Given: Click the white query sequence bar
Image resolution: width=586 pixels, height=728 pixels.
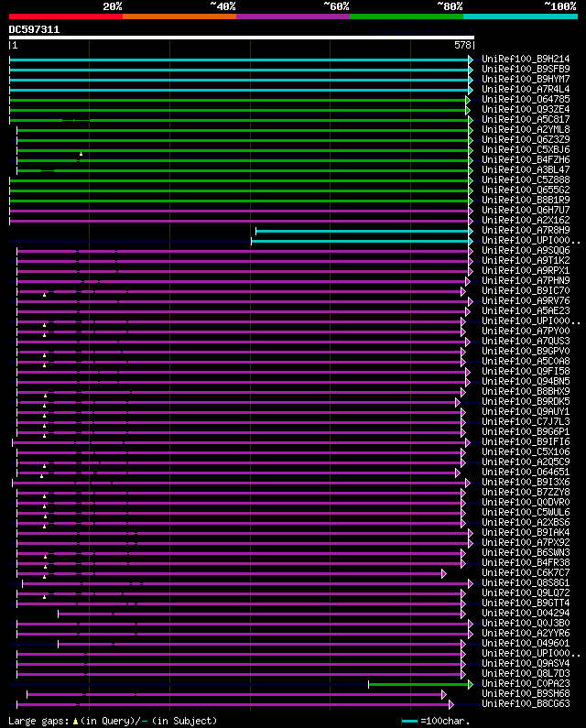Looking at the screenshot, I should point(242,38).
